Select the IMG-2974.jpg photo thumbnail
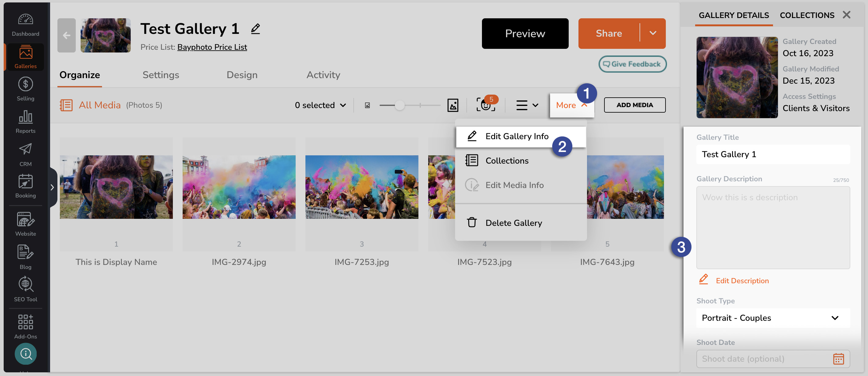 239,187
